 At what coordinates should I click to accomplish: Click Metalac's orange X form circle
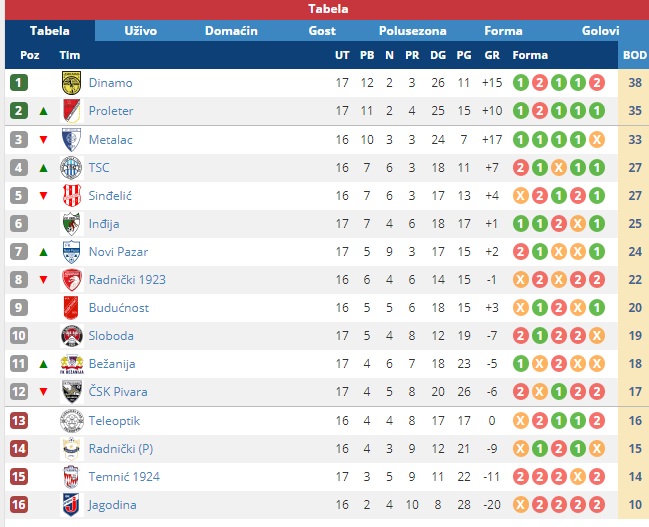click(596, 140)
